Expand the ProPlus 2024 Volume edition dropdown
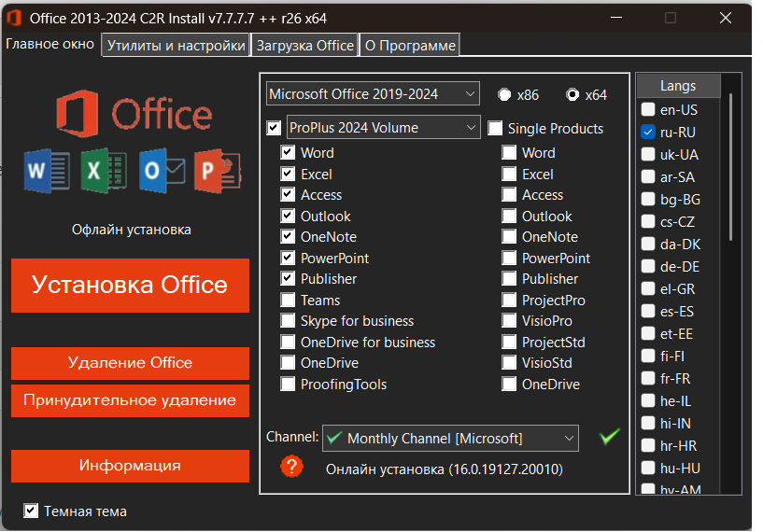Image resolution: width=763 pixels, height=532 pixels. [383, 128]
